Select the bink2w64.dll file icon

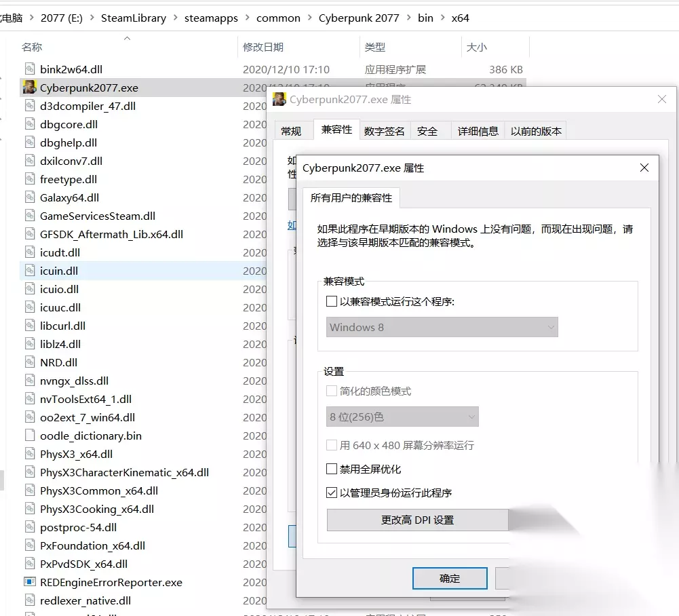pyautogui.click(x=29, y=69)
